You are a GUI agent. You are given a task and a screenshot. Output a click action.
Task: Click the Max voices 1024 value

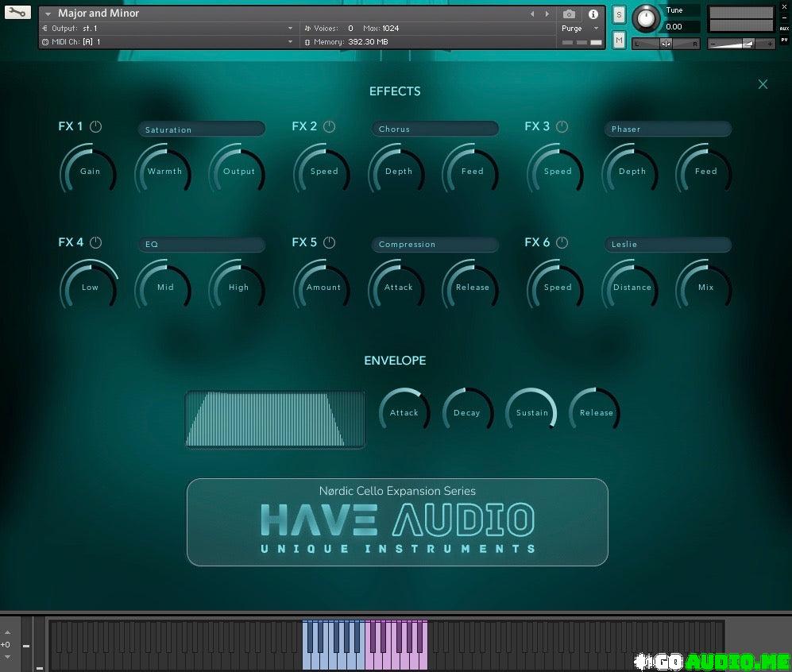point(390,29)
